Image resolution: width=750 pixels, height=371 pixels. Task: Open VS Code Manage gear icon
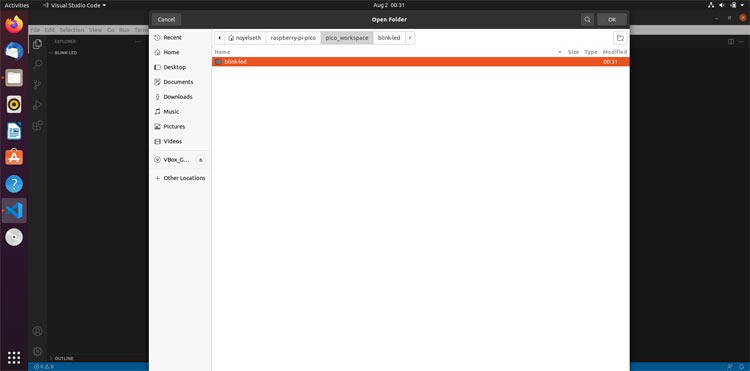[37, 351]
